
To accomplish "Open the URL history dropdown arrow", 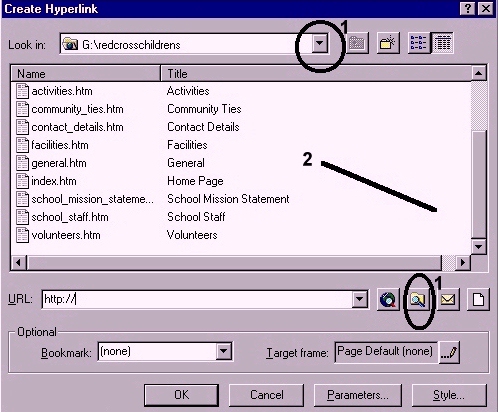I will [x=359, y=299].
